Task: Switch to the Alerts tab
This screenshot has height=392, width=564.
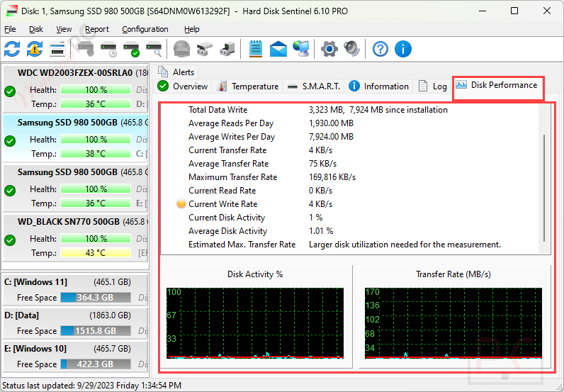Action: [176, 72]
